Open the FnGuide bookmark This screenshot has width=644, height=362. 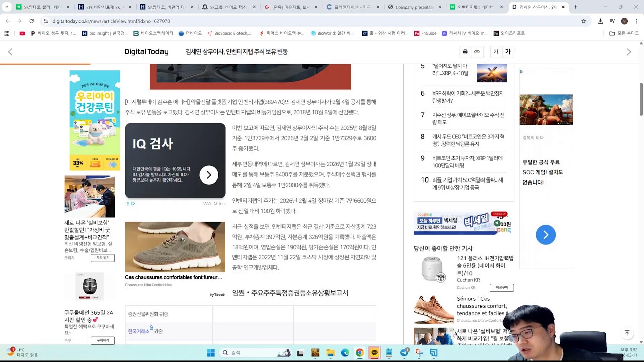(x=425, y=33)
